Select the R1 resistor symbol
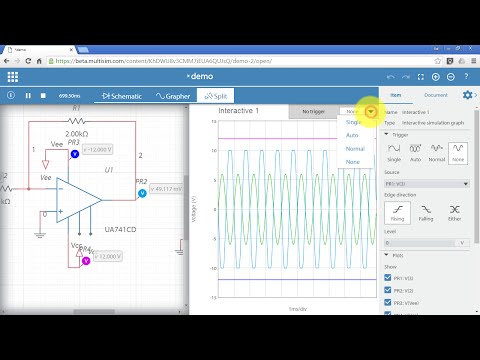This screenshot has width=480, height=360. (76, 121)
